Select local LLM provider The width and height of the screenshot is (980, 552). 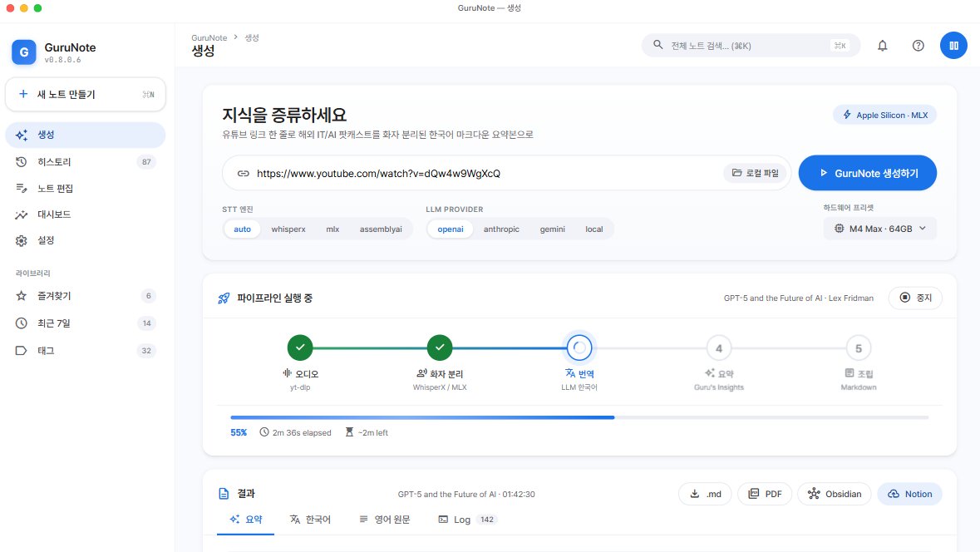pos(593,229)
